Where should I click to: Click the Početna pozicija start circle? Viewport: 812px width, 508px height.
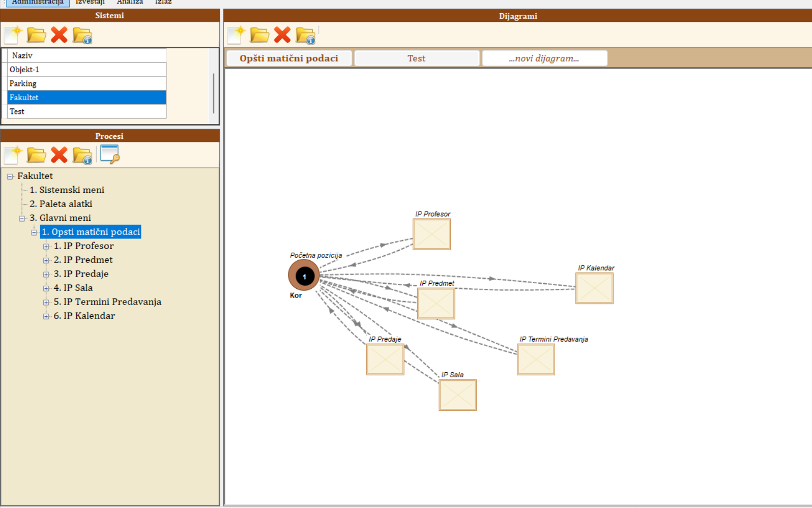click(304, 276)
